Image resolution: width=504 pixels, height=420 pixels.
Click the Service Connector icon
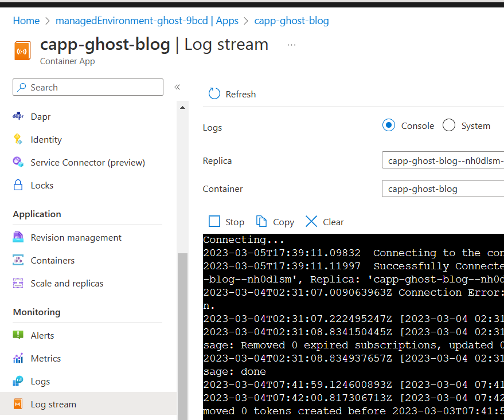[x=18, y=162]
